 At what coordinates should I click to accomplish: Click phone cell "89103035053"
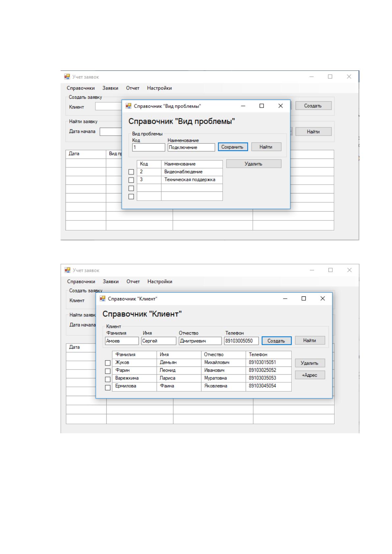click(269, 378)
